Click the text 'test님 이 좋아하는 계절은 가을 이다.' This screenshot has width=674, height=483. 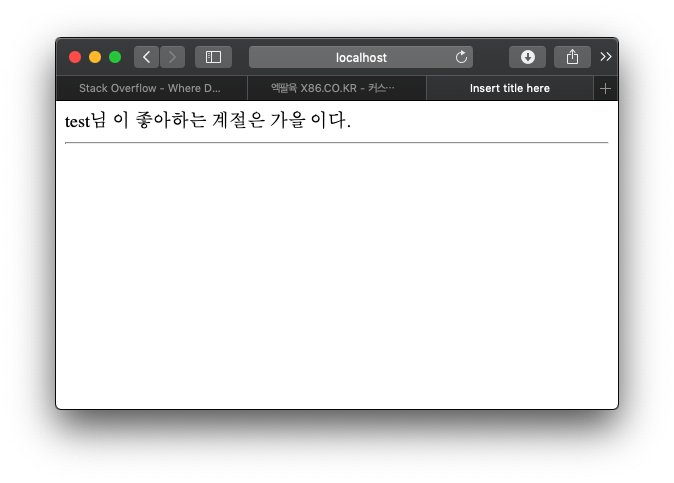[208, 120]
